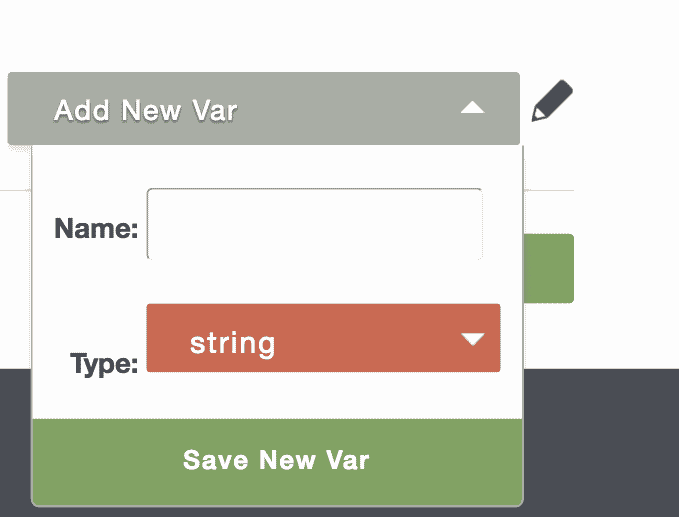Click the "Type:" label
This screenshot has width=679, height=517.
pyautogui.click(x=104, y=364)
